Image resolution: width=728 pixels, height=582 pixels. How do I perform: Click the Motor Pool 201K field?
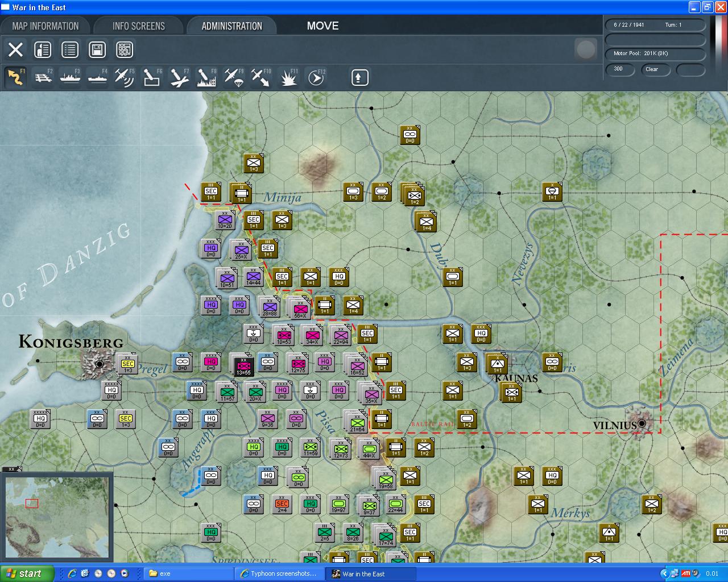pos(655,53)
